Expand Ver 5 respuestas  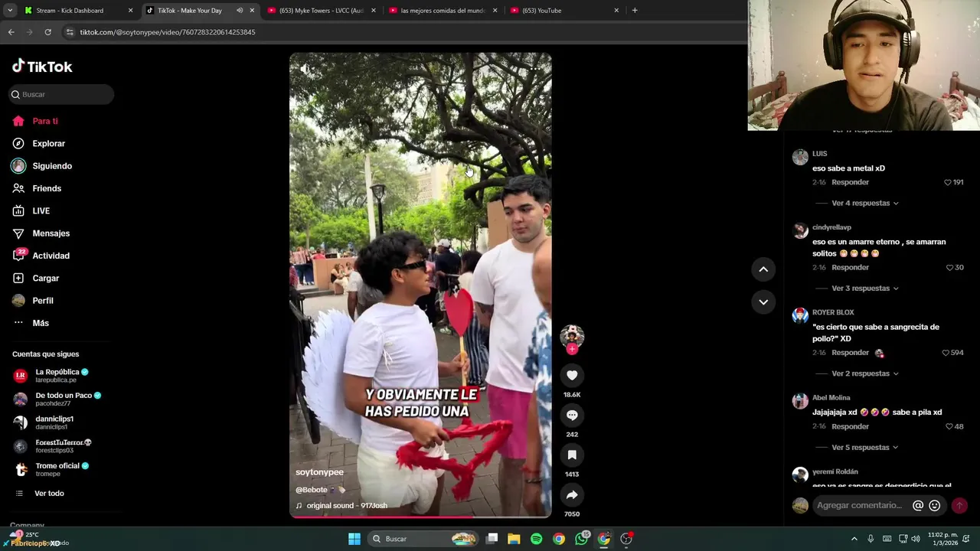[864, 448]
